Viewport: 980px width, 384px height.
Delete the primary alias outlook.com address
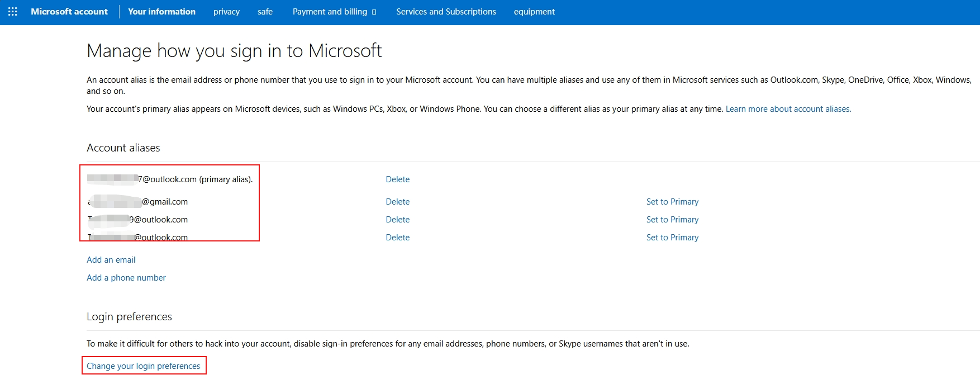(398, 179)
